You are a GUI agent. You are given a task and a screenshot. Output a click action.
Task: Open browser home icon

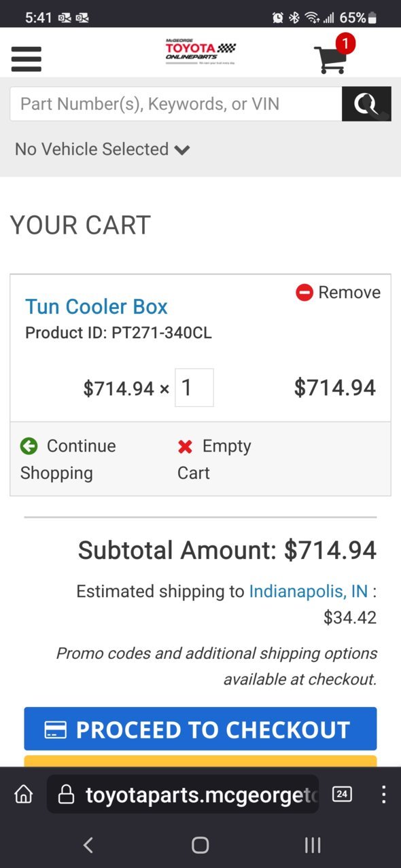point(24,794)
